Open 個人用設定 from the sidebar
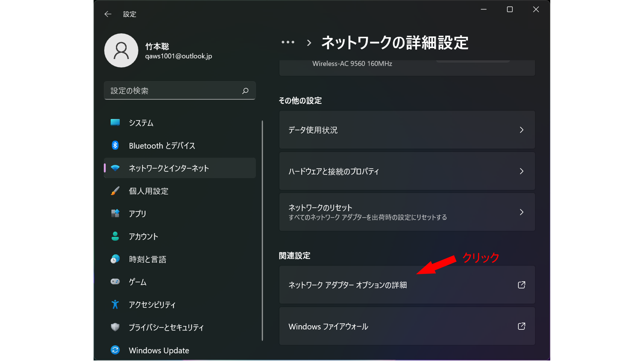The image size is (644, 362). pyautogui.click(x=148, y=191)
